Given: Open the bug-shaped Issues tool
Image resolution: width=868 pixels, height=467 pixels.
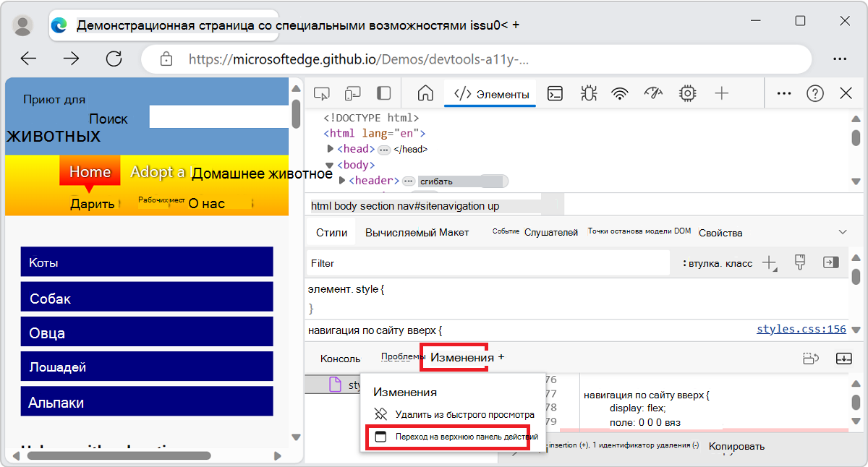Looking at the screenshot, I should pos(588,93).
